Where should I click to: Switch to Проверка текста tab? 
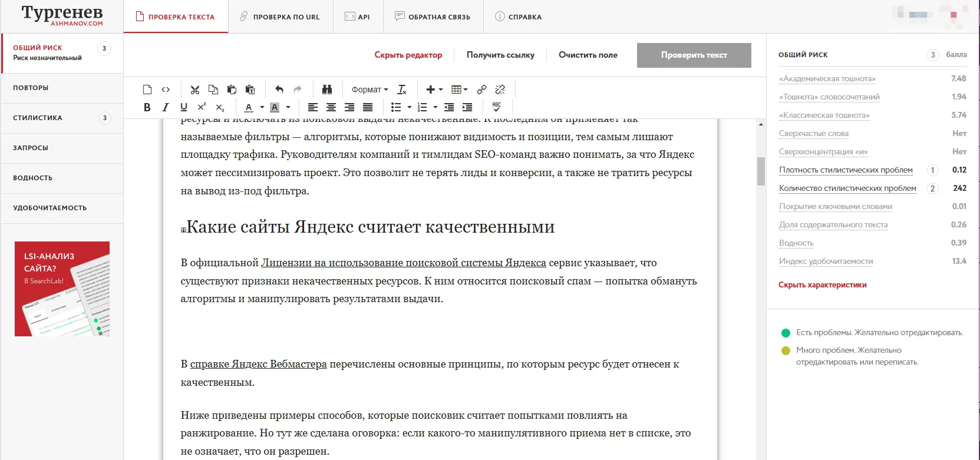pos(176,16)
